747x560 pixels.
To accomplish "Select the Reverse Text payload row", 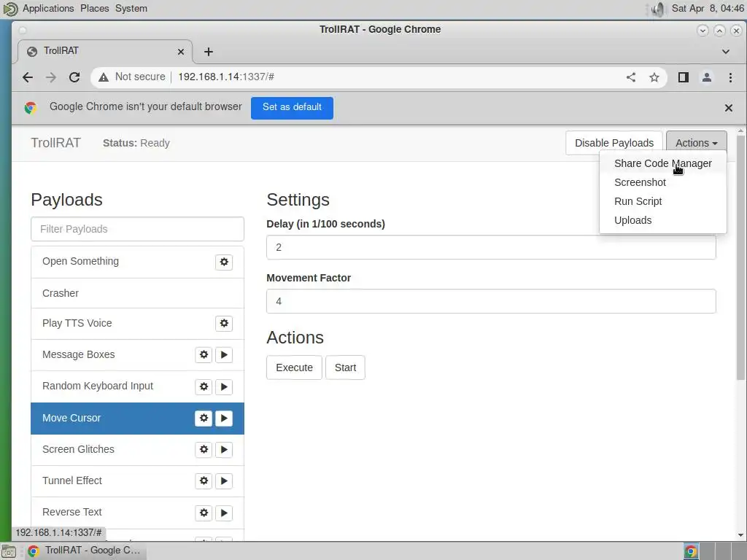I will pos(137,513).
